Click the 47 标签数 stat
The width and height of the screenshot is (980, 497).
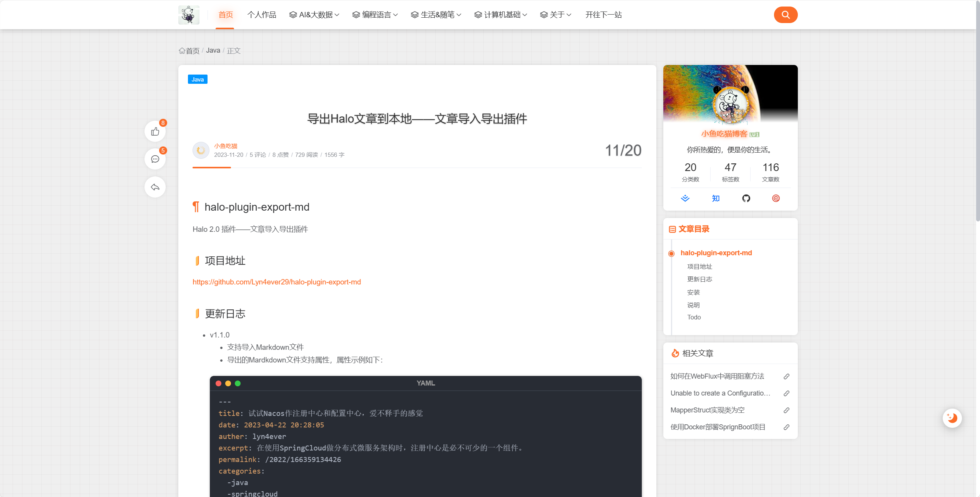pos(731,172)
